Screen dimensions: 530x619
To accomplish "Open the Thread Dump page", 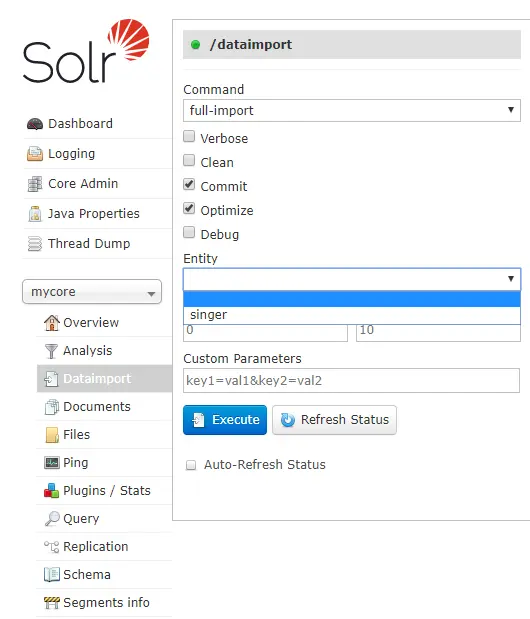I will coord(89,244).
